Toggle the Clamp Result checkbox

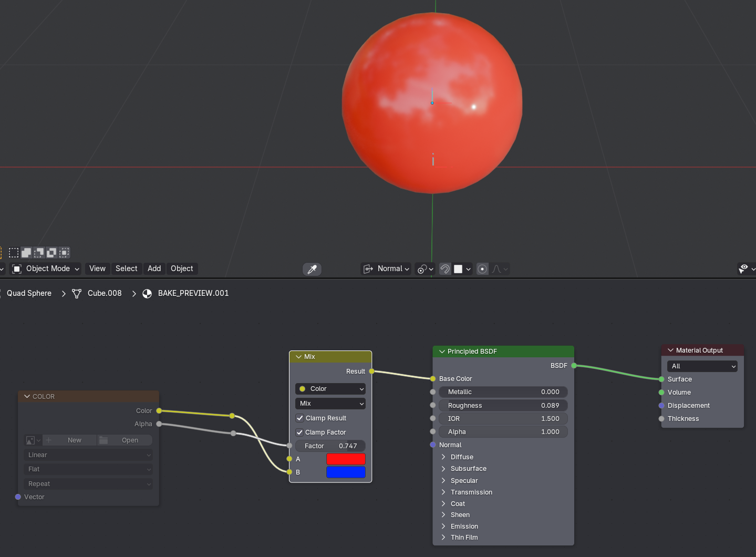(300, 418)
